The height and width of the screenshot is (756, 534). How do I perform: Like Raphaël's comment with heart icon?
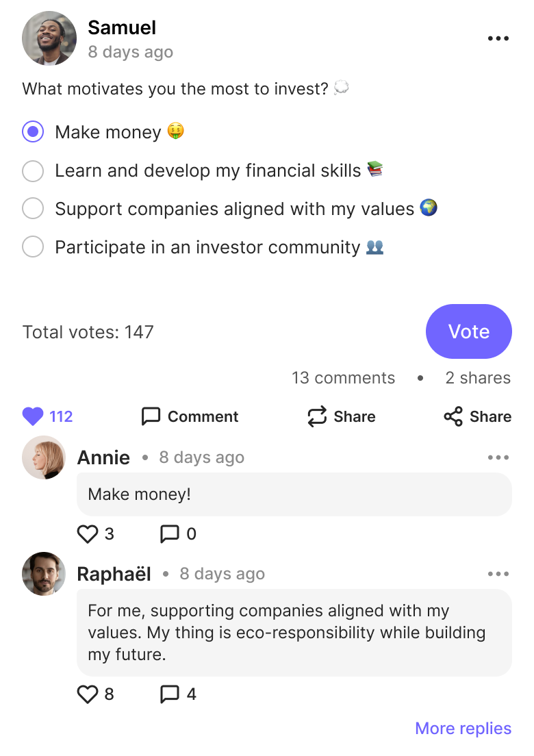87,694
